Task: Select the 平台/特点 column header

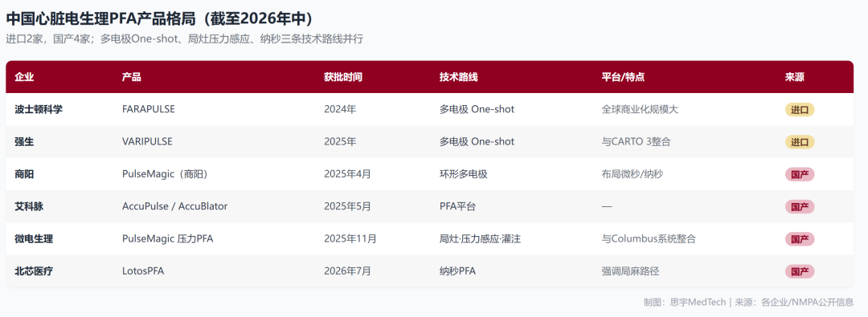Action: pos(623,77)
